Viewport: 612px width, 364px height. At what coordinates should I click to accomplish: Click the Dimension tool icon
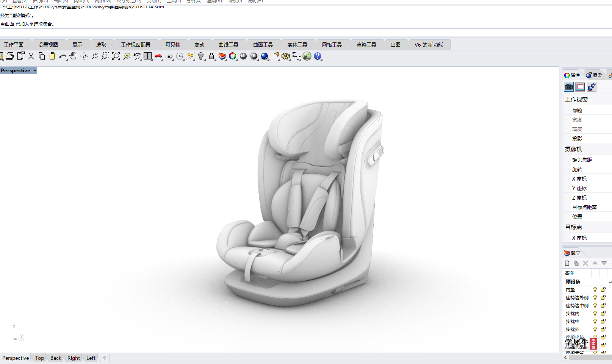pos(296,56)
